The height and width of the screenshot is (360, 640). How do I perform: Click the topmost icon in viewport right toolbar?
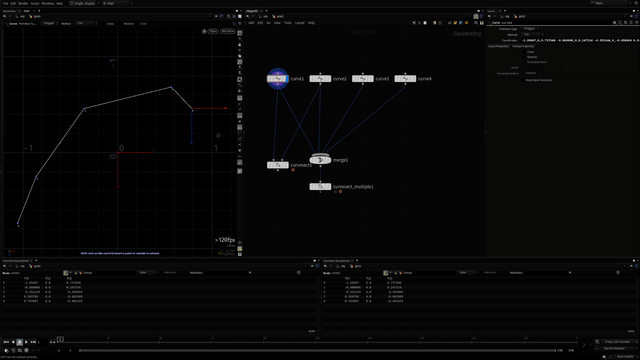[240, 33]
